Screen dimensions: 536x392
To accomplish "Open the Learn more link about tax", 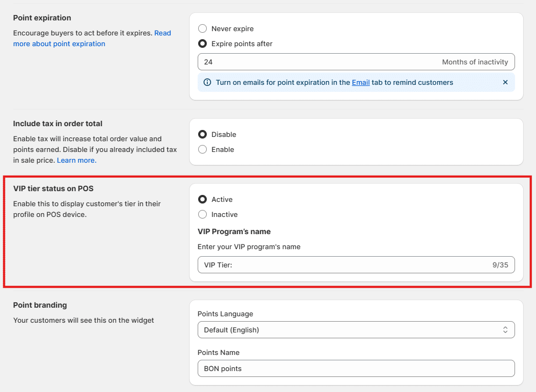I will pos(77,160).
